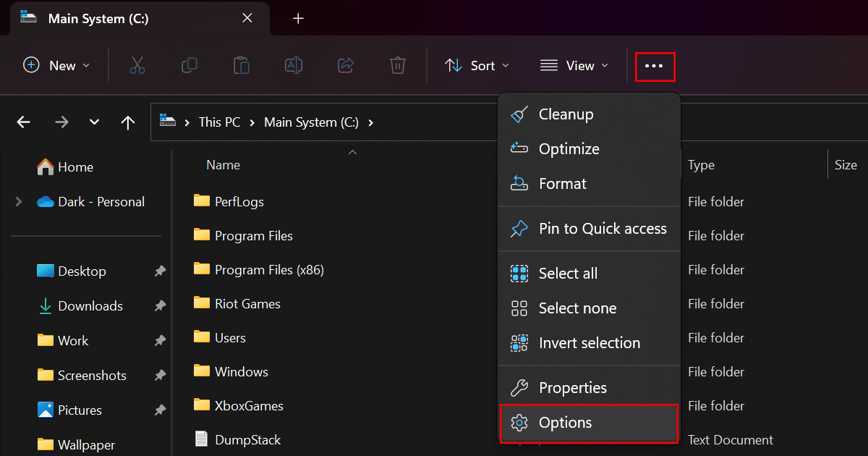Click the Cut scissors icon in toolbar

(137, 66)
